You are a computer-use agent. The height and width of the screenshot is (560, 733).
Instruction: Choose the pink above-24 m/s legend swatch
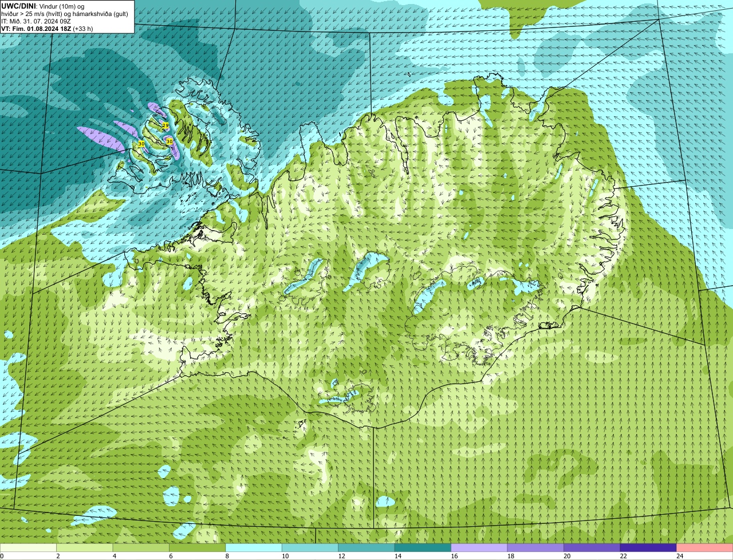click(705, 548)
